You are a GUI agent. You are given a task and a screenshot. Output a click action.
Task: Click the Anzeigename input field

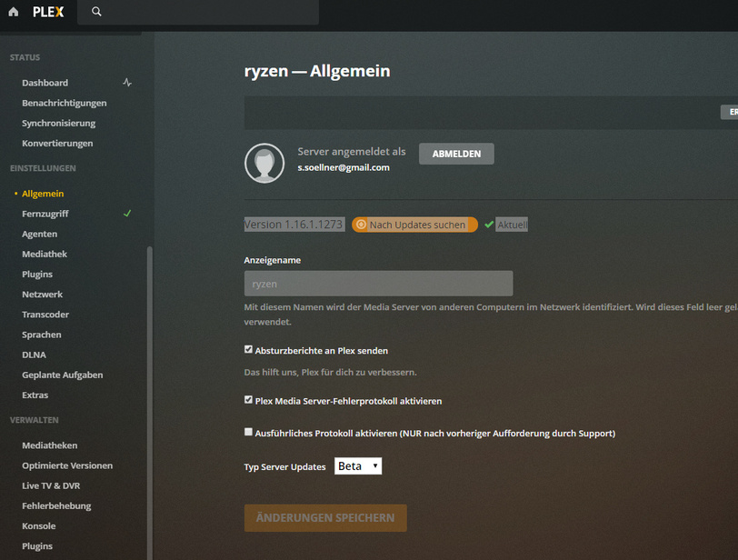378,284
